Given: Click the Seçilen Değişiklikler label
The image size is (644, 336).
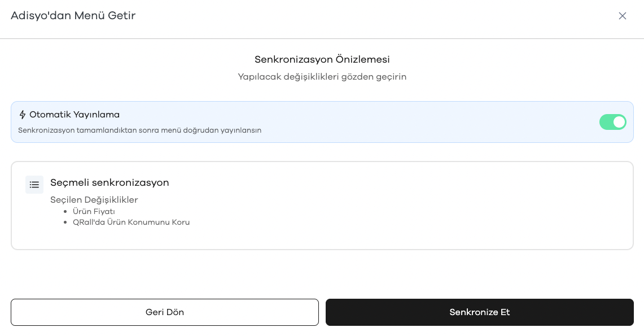Looking at the screenshot, I should 94,200.
